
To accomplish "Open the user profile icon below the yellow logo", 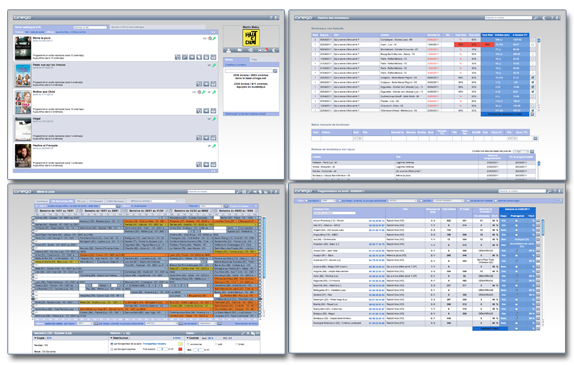I will 228,50.
